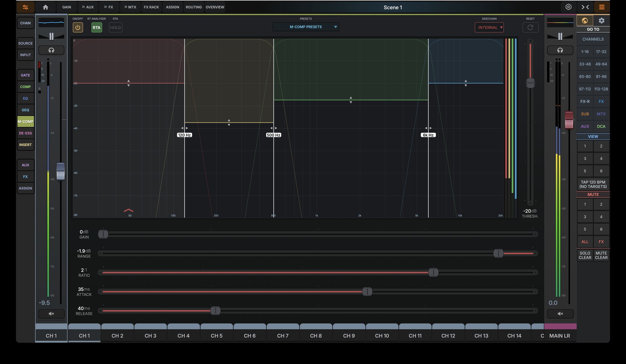Viewport: 626px width, 364px height.
Task: Go to SUB channels
Action: coord(585,114)
